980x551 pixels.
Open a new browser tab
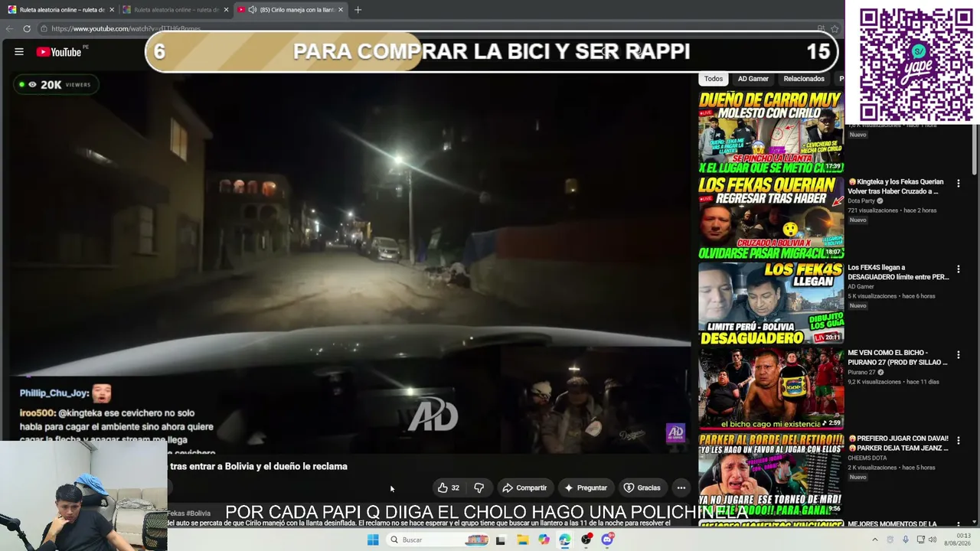[358, 10]
